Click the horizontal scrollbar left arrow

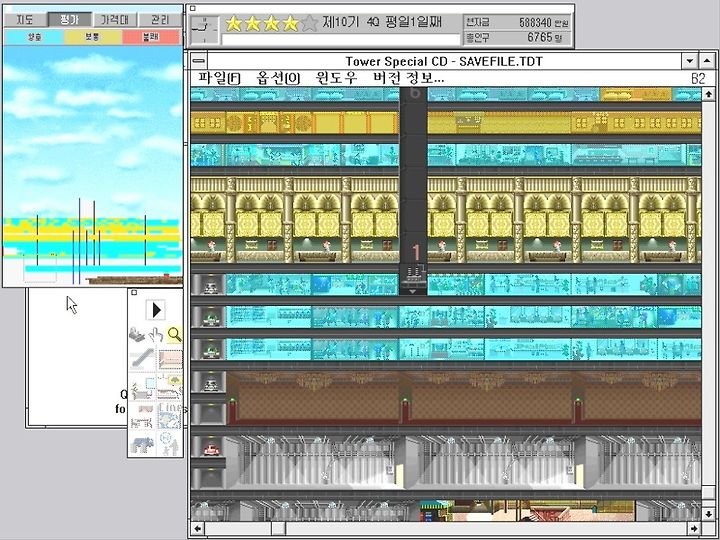point(197,529)
